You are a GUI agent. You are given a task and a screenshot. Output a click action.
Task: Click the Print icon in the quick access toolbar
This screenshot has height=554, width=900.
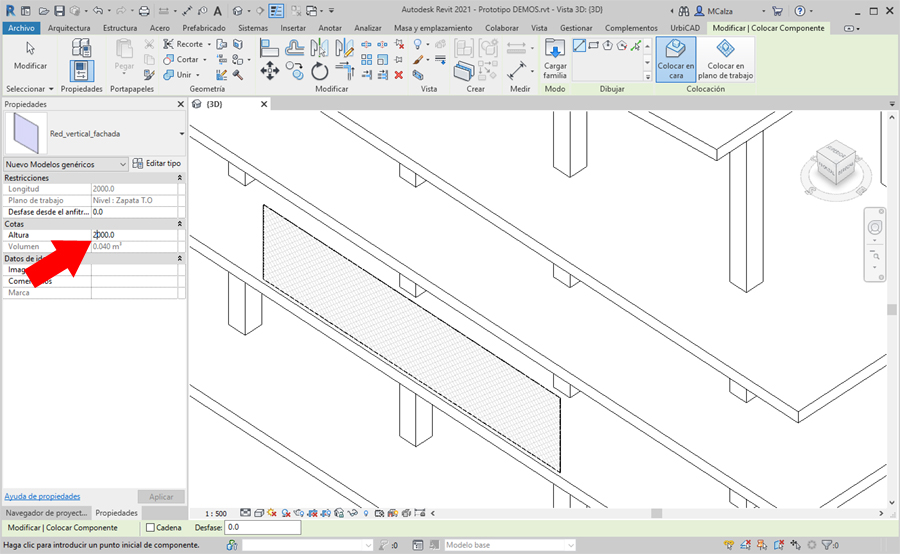coord(144,11)
